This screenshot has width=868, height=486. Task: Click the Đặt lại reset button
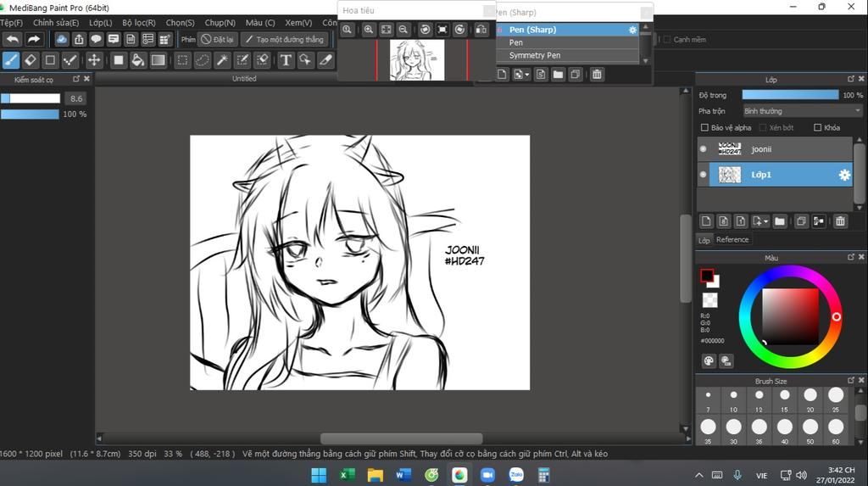[218, 39]
